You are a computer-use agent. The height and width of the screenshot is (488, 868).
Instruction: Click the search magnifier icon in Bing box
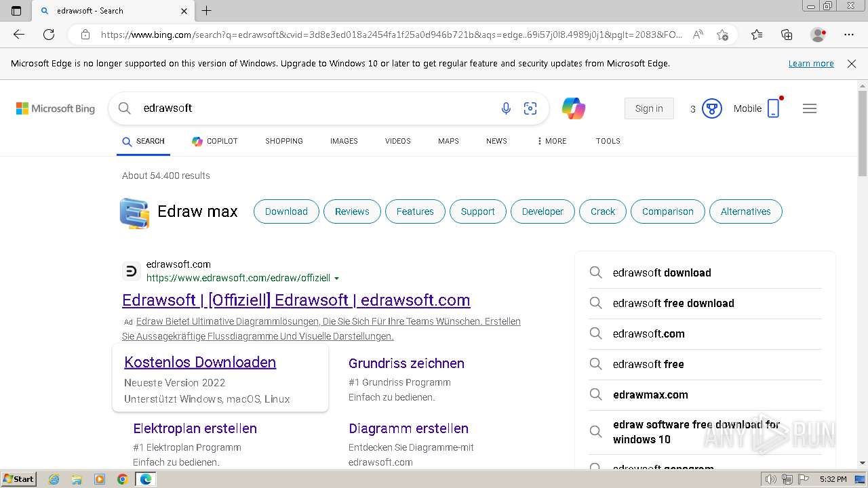tap(125, 108)
